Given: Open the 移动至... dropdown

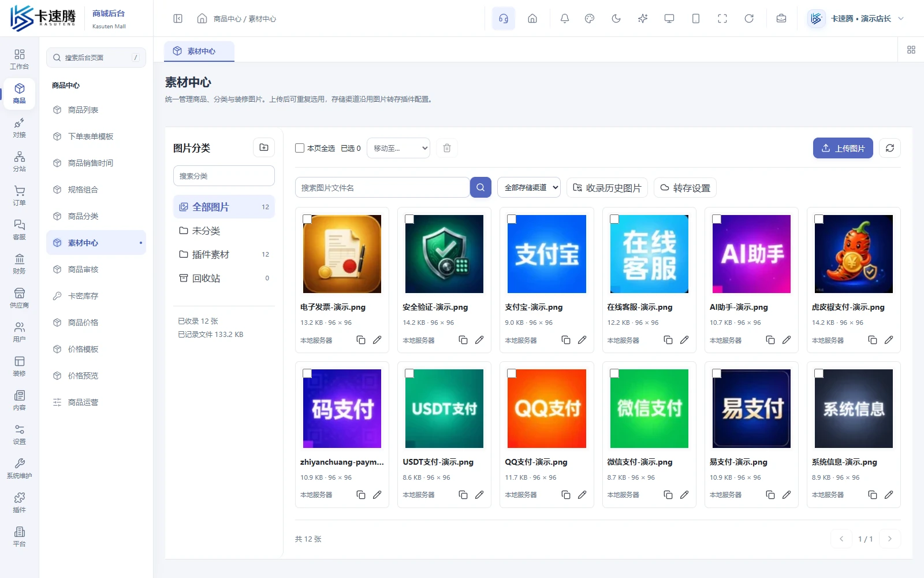Looking at the screenshot, I should (398, 148).
